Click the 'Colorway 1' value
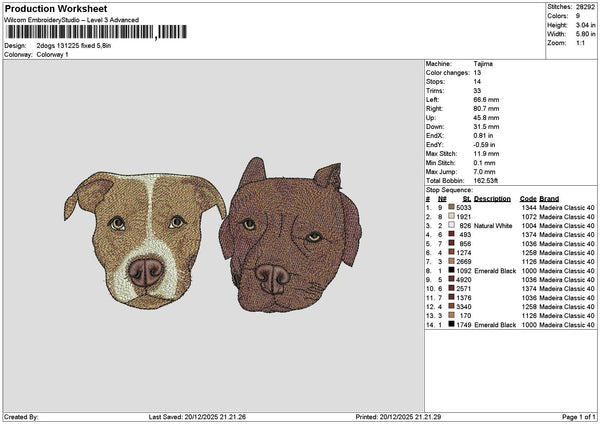This screenshot has width=600, height=424. 52,55
